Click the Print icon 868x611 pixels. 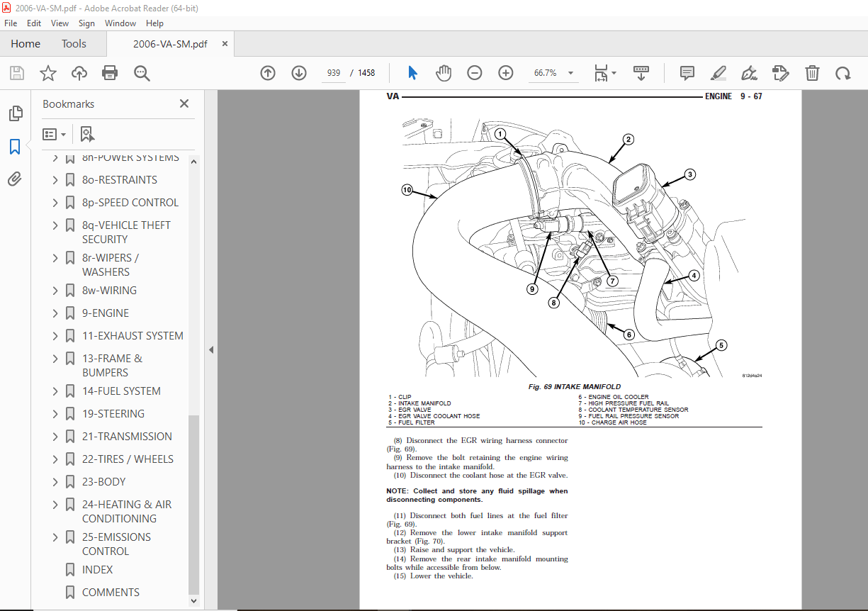coord(110,72)
